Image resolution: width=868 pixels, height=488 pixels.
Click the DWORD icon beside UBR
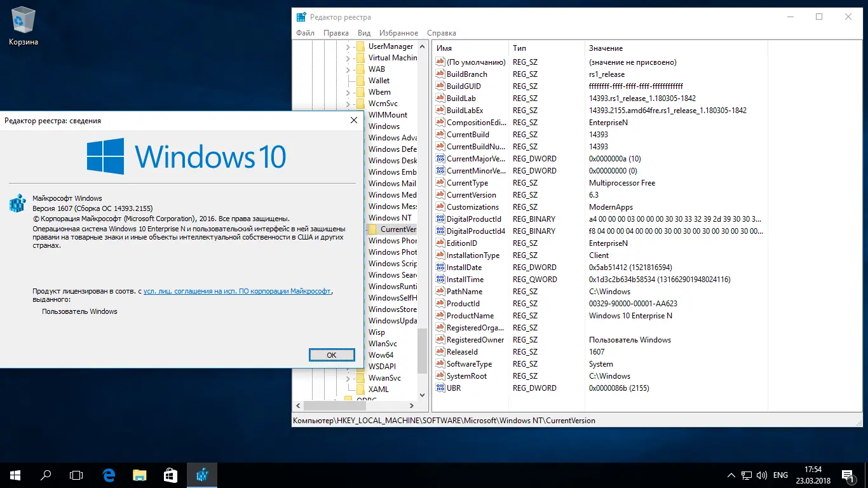[x=439, y=388]
